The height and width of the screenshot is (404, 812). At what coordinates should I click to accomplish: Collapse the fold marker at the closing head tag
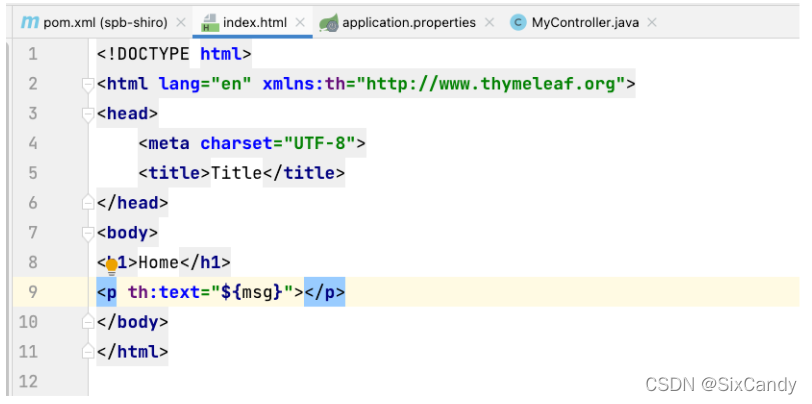click(88, 203)
